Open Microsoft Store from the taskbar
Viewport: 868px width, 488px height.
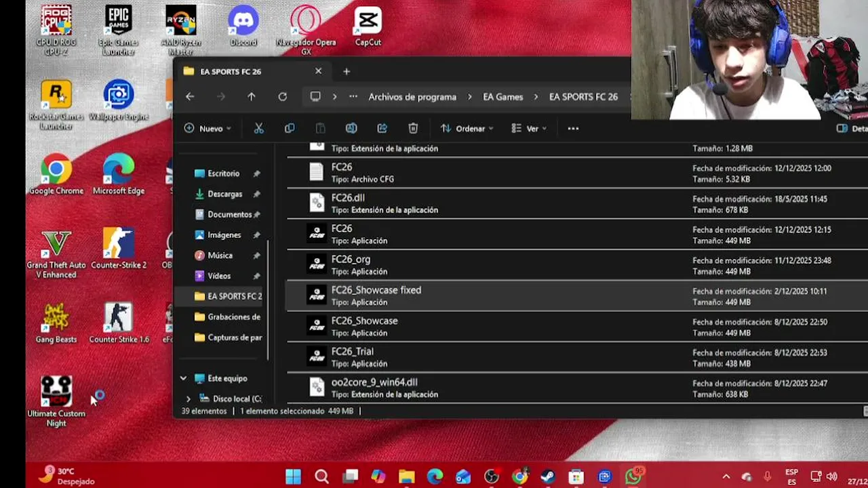pos(576,477)
